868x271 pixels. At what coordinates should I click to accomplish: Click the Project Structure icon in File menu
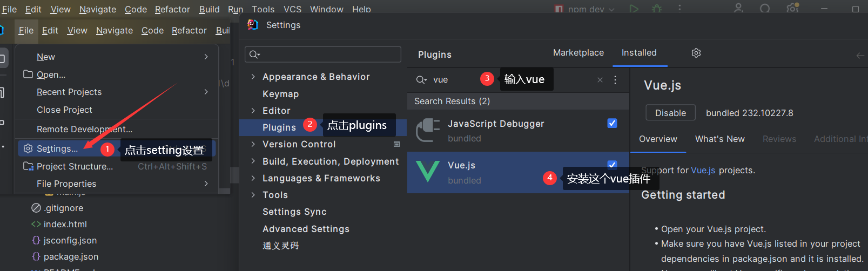point(28,166)
